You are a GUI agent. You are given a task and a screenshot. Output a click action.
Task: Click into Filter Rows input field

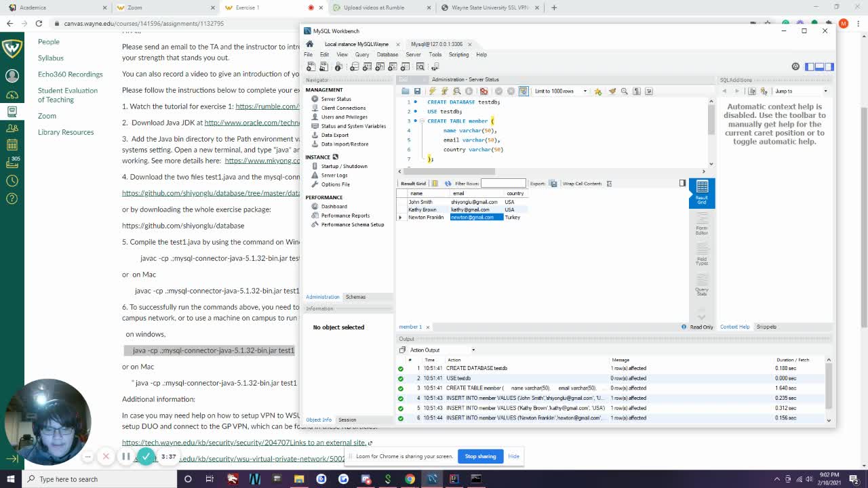503,184
